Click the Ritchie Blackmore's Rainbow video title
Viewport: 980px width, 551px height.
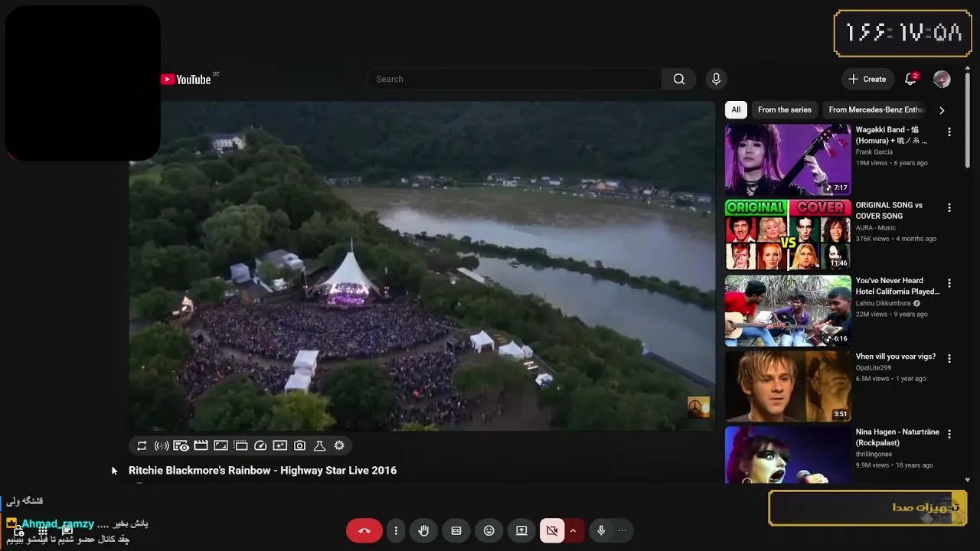click(263, 471)
